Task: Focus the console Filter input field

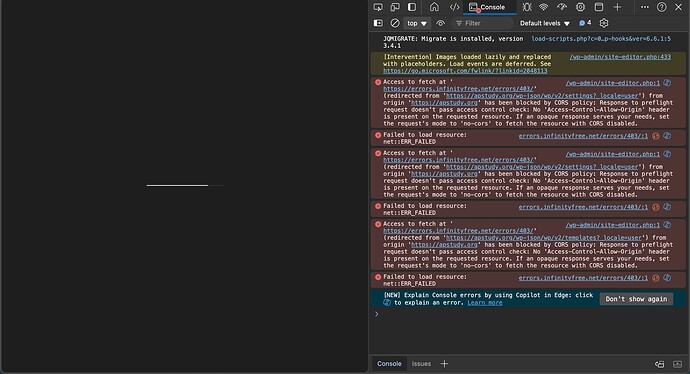Action: (483, 23)
